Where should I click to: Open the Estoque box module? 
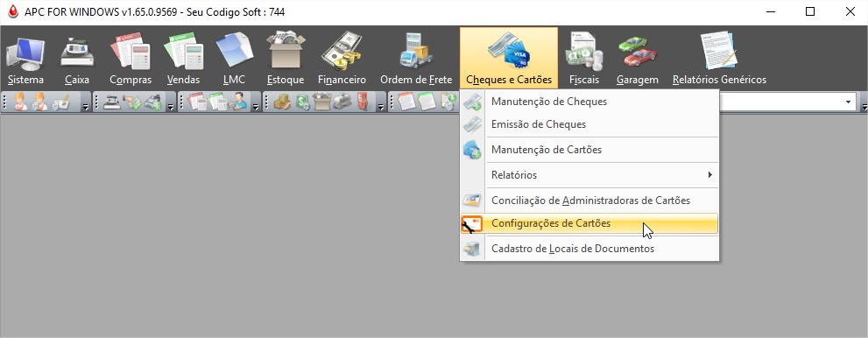(x=285, y=58)
